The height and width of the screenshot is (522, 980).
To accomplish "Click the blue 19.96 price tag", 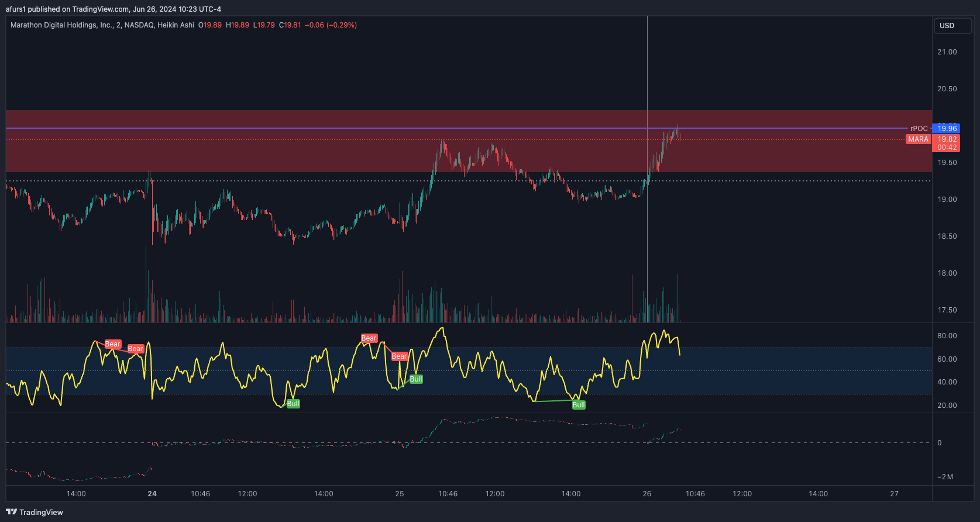I will 947,129.
